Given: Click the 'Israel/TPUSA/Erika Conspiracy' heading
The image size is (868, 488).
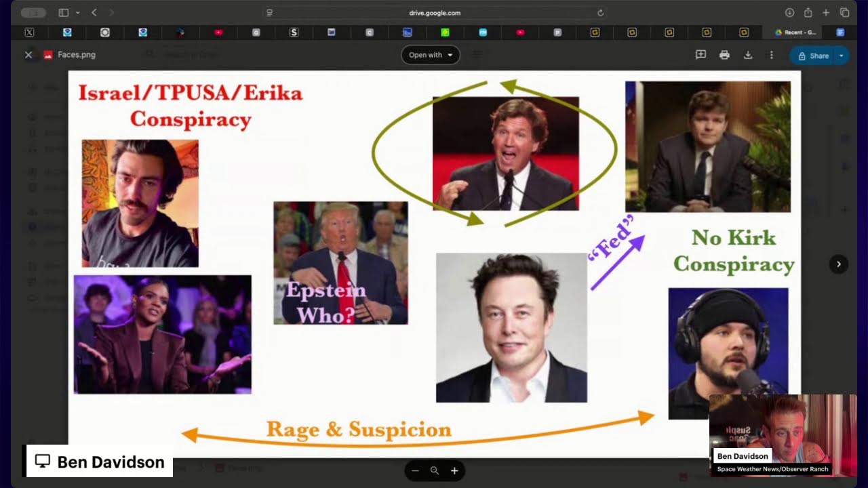Looking at the screenshot, I should point(191,106).
